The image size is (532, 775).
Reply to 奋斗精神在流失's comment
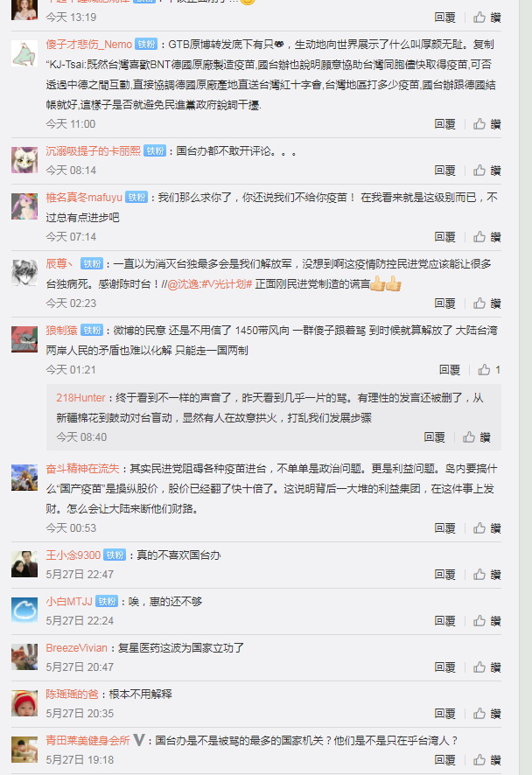click(x=444, y=528)
